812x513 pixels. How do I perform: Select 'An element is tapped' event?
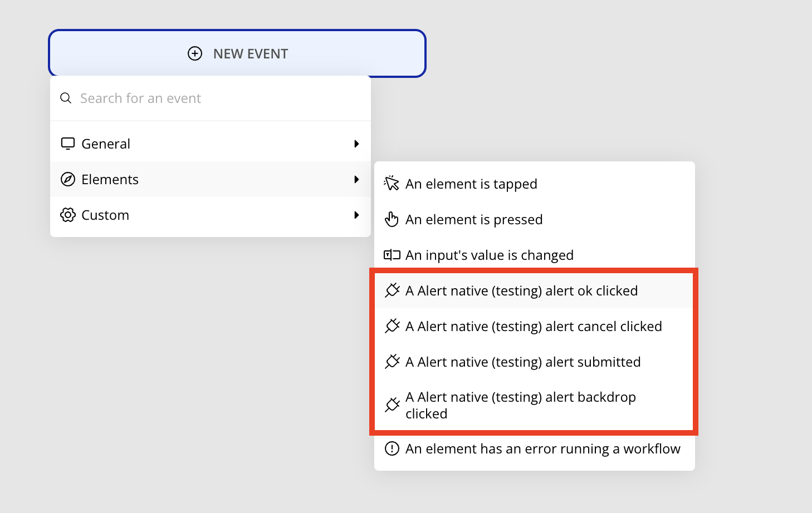pos(471,184)
